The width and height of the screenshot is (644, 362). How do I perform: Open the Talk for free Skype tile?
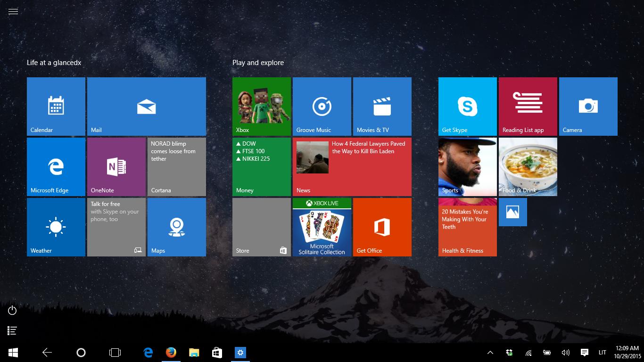[x=116, y=227]
